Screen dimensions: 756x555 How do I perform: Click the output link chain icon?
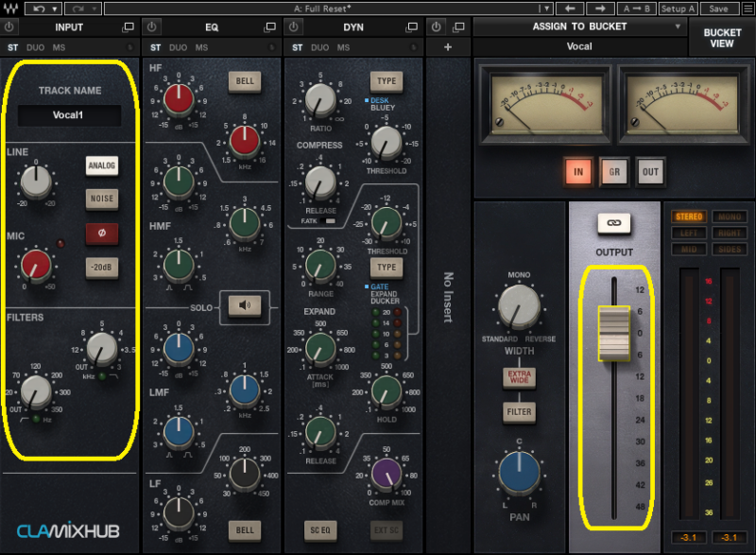click(x=612, y=223)
